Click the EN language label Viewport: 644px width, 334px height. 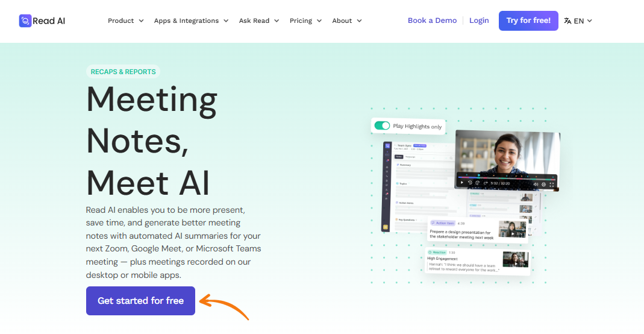coord(579,21)
